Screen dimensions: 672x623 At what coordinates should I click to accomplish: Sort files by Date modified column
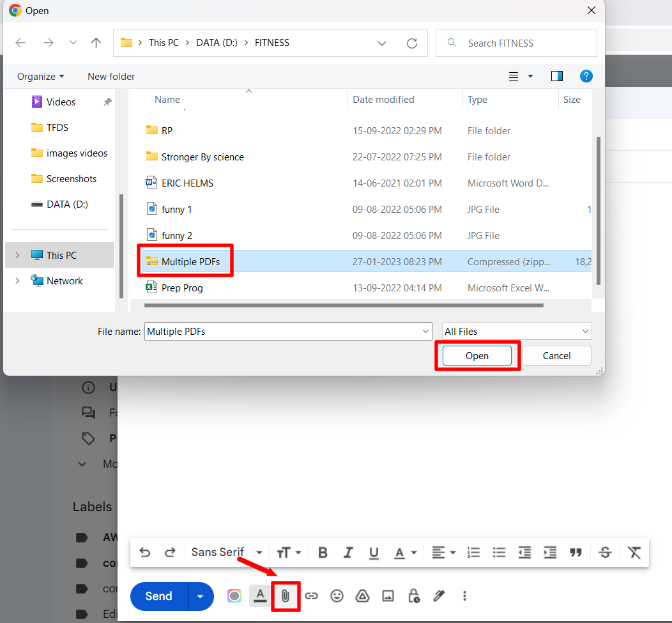383,100
